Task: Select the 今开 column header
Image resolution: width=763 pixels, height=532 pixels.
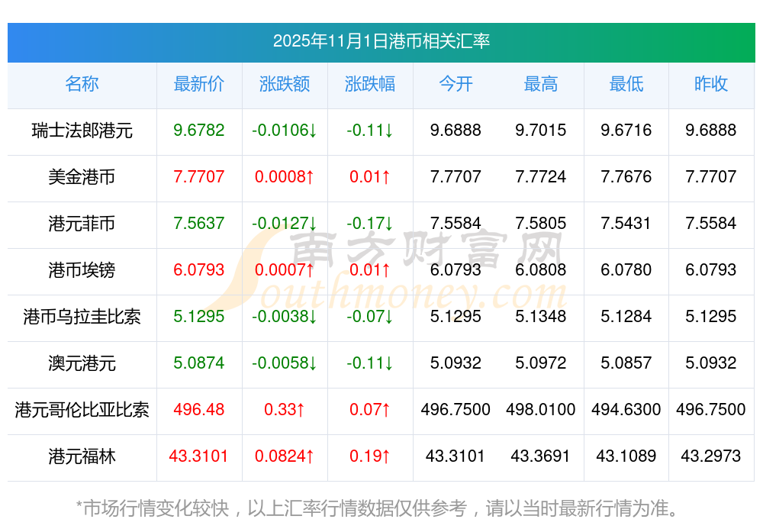Action: 456,84
